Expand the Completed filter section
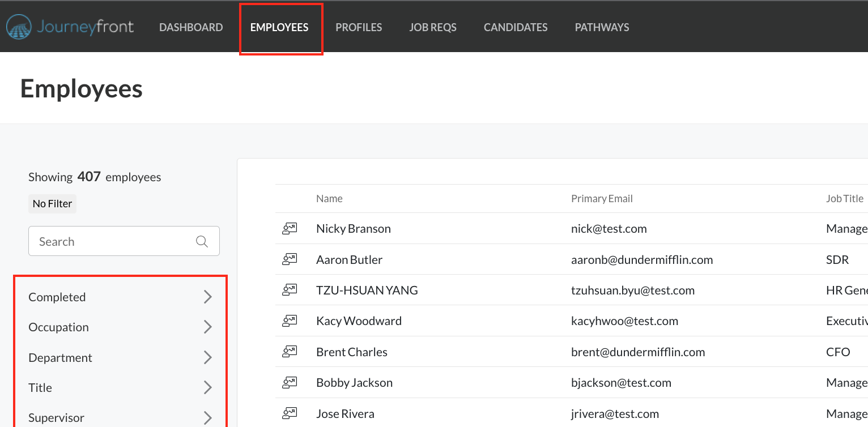The image size is (868, 427). click(121, 297)
